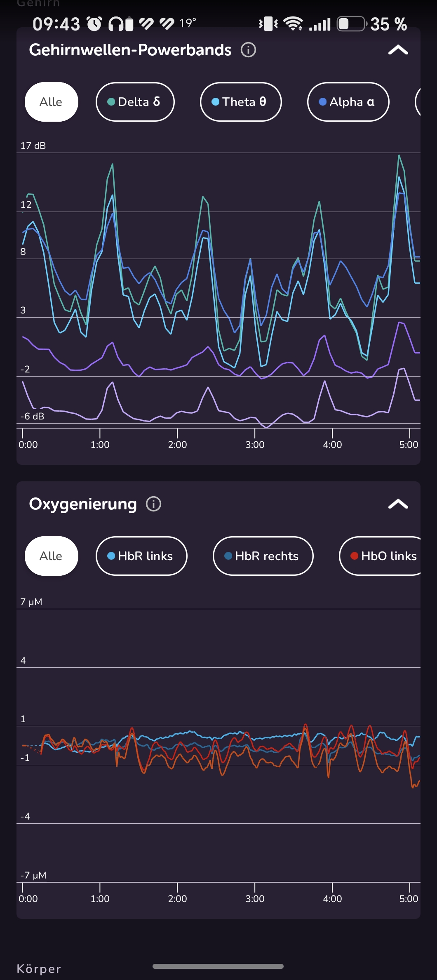Toggle Alpha α band filter
Image resolution: width=437 pixels, height=980 pixels.
(x=348, y=102)
